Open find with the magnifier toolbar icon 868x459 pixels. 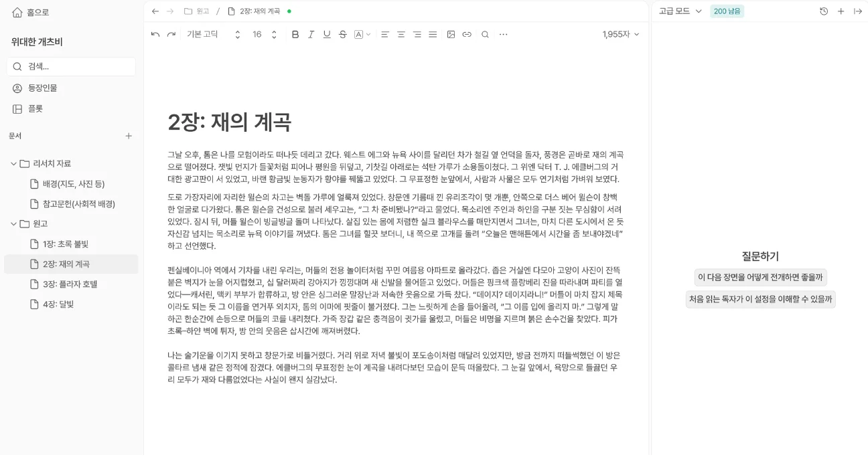coord(485,34)
